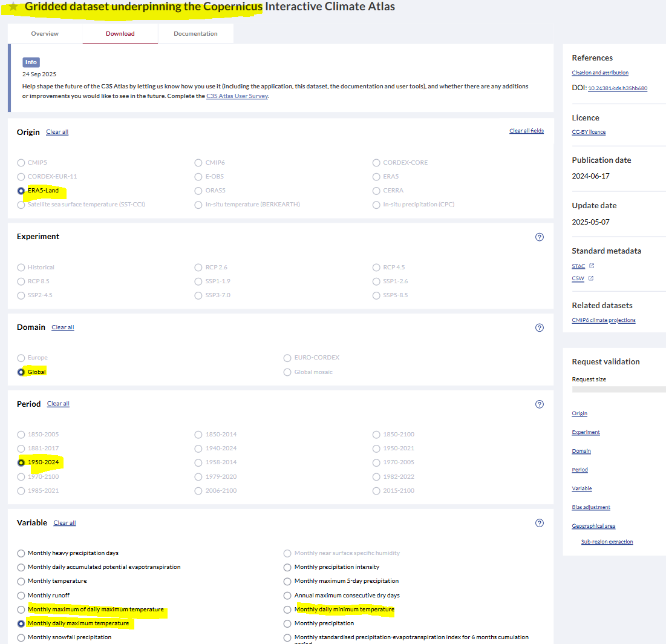Open the STAC metadata external link
The height and width of the screenshot is (644, 666).
click(578, 266)
